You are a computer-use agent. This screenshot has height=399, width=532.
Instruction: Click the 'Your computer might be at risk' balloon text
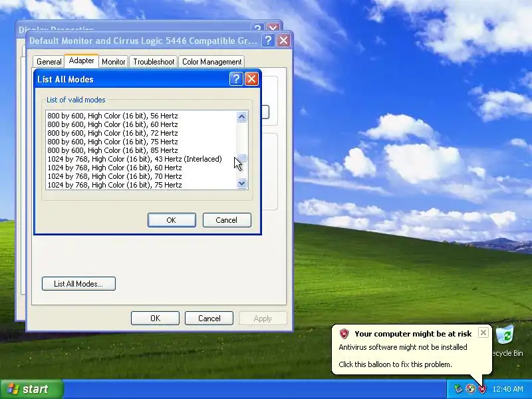tap(413, 334)
